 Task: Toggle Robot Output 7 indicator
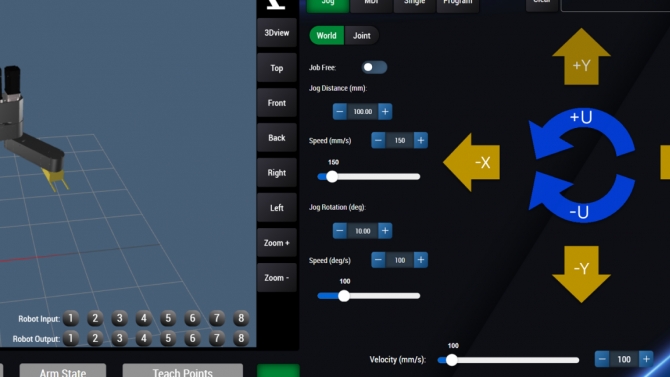(x=217, y=338)
